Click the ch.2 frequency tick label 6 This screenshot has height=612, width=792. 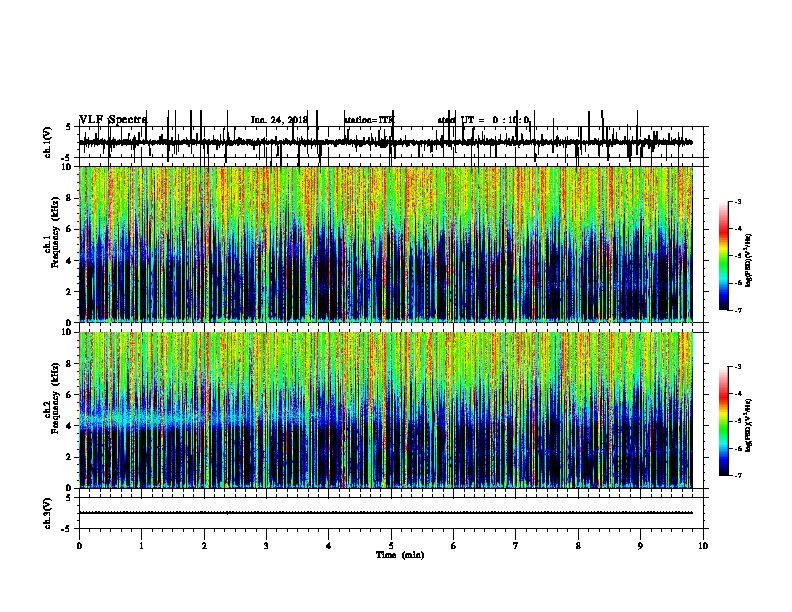[x=70, y=395]
